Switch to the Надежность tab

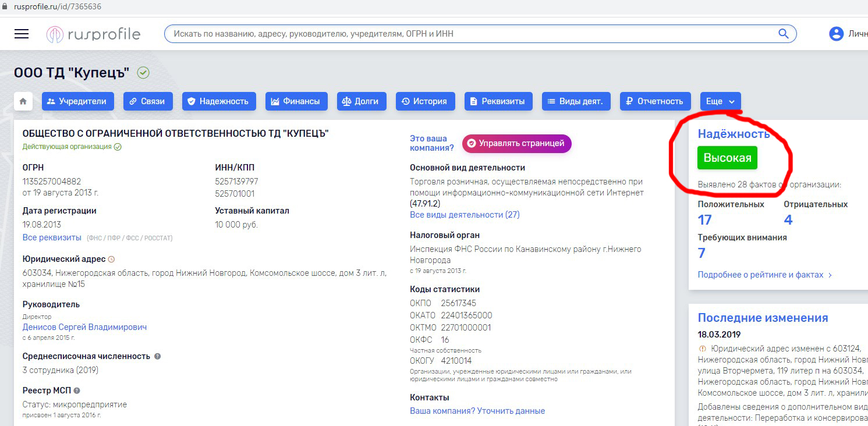point(219,101)
